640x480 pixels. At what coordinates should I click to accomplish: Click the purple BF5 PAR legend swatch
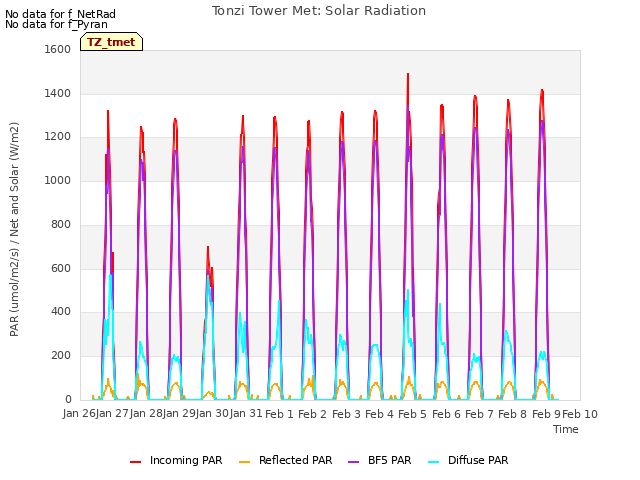pyautogui.click(x=353, y=462)
